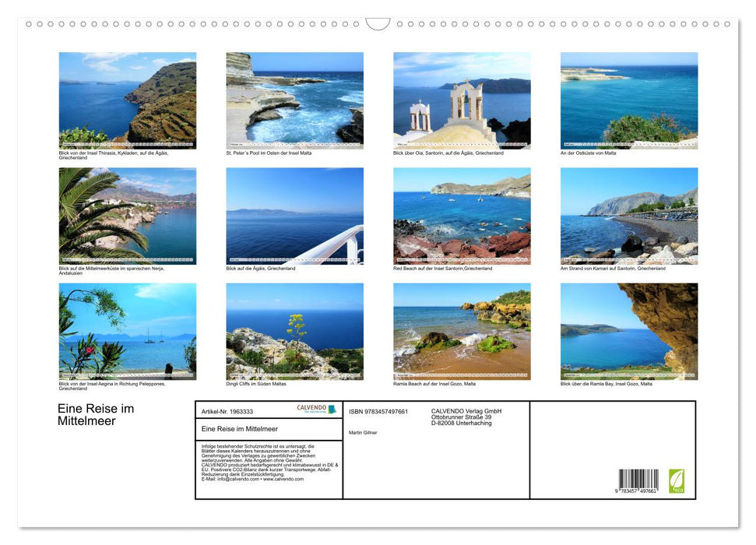
Task: Select the Oia Santorin bell tower photo
Action: pyautogui.click(x=462, y=97)
